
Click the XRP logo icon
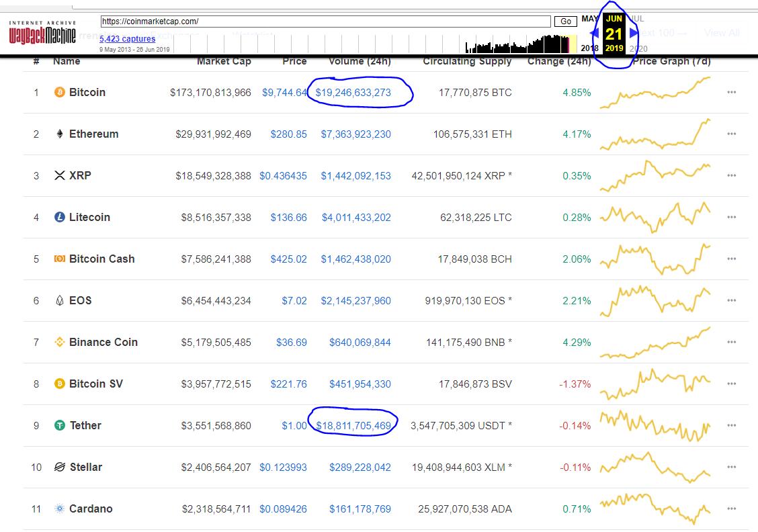tap(59, 175)
